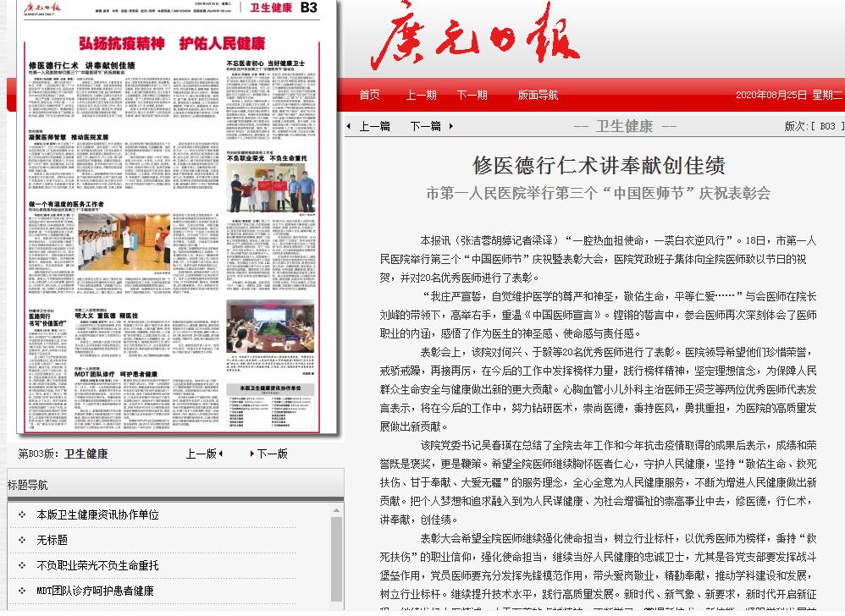Open 版面导航 page navigation

[538, 95]
